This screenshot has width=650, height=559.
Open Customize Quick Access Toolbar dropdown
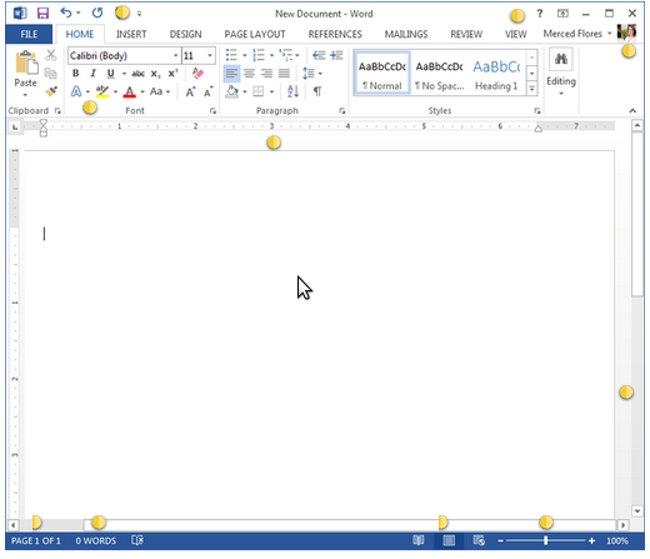(x=139, y=14)
